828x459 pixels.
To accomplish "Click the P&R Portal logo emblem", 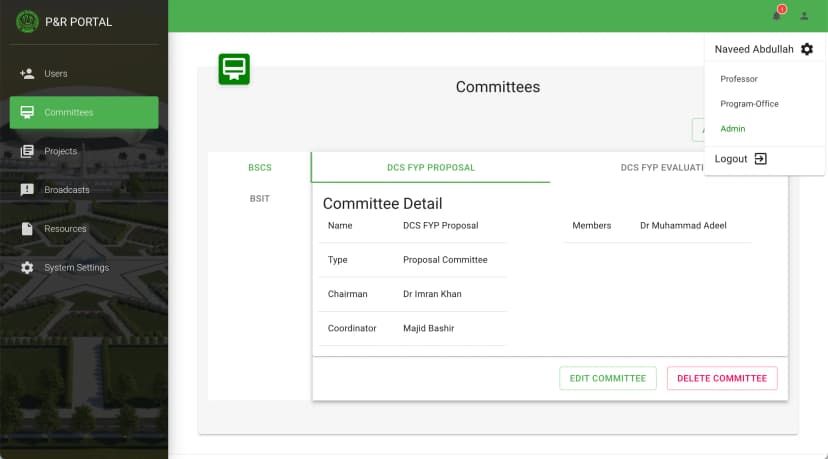I will 27,22.
